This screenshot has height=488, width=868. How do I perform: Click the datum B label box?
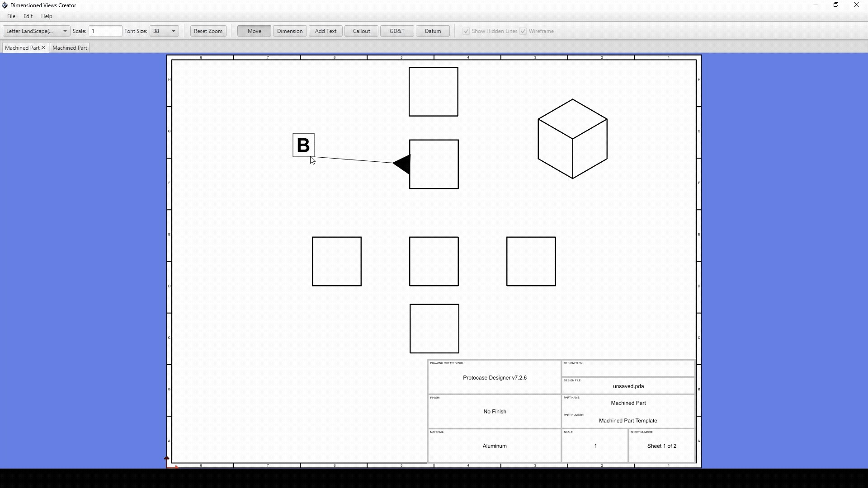point(303,145)
